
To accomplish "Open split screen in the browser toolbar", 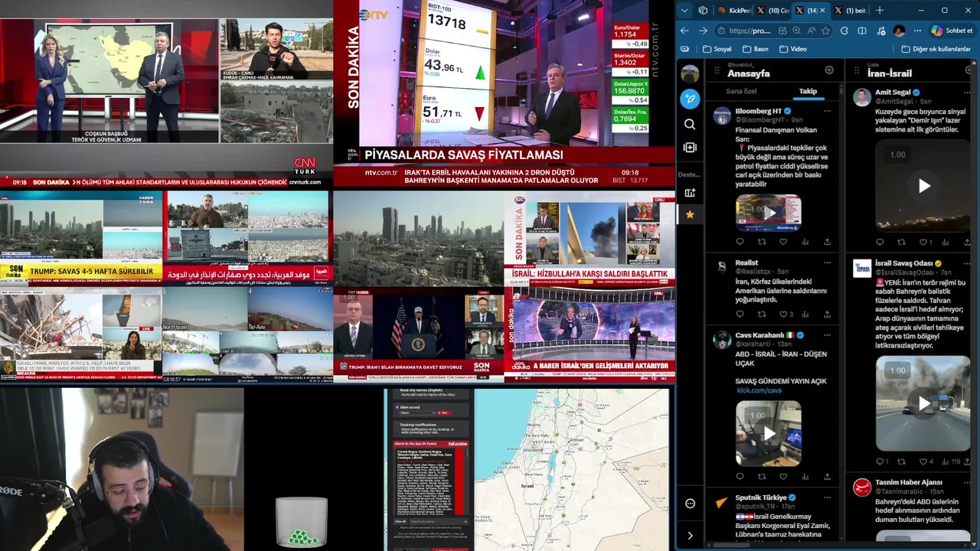I will (862, 31).
